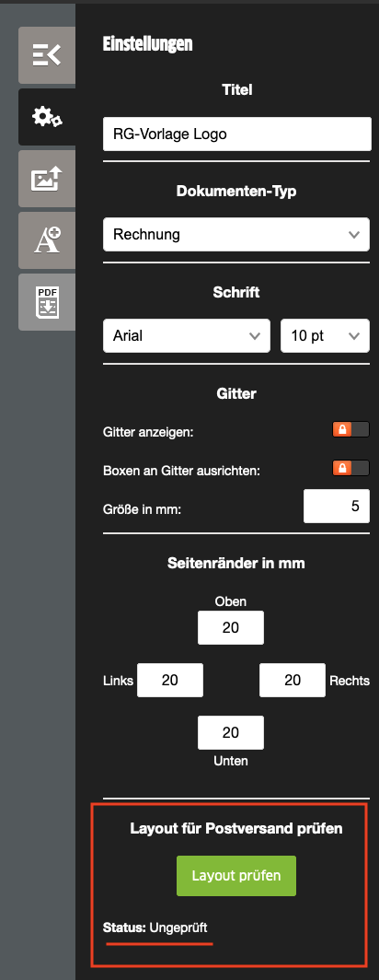Viewport: 379px width, 980px height.
Task: Click the PDF download icon
Action: 47,302
